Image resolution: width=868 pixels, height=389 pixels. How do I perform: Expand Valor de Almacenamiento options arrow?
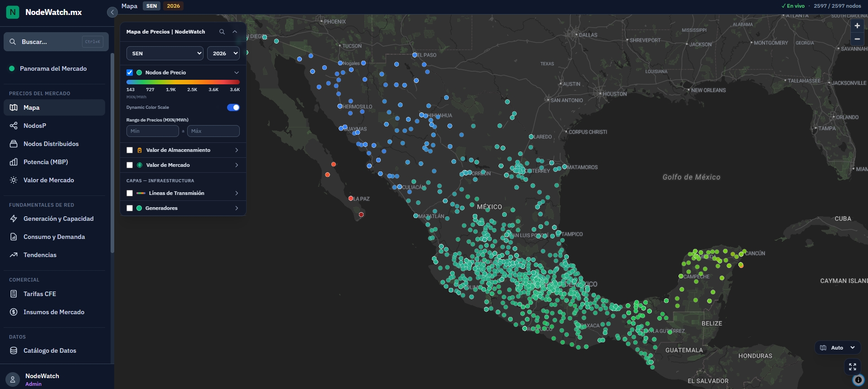[x=237, y=150]
